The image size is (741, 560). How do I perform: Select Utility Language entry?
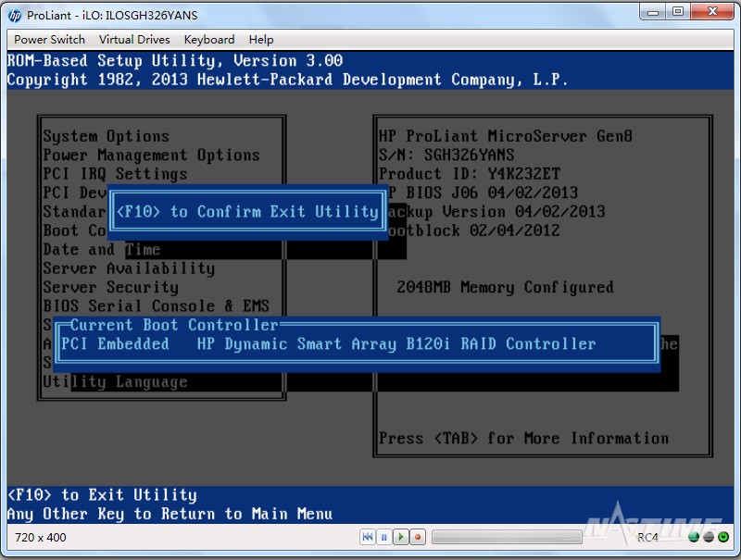point(115,381)
